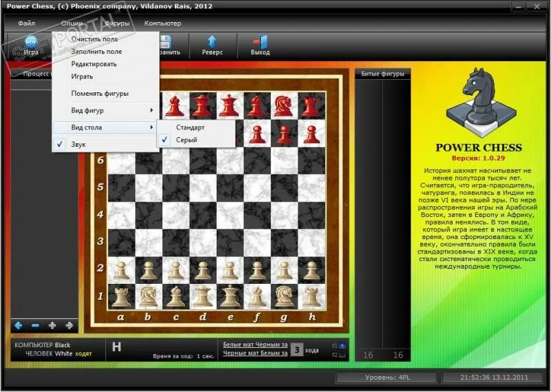Toggle the Звук sound option
The height and width of the screenshot is (392, 551).
105,144
